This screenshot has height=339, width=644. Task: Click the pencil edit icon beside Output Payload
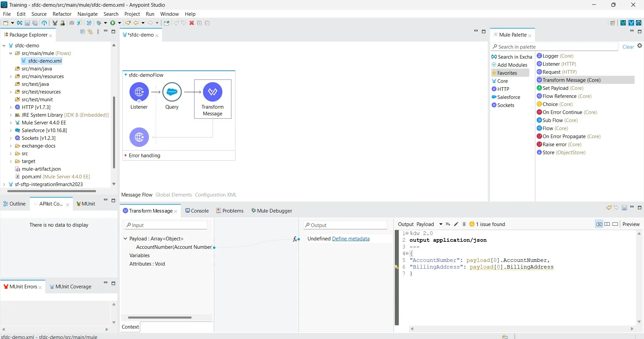456,224
